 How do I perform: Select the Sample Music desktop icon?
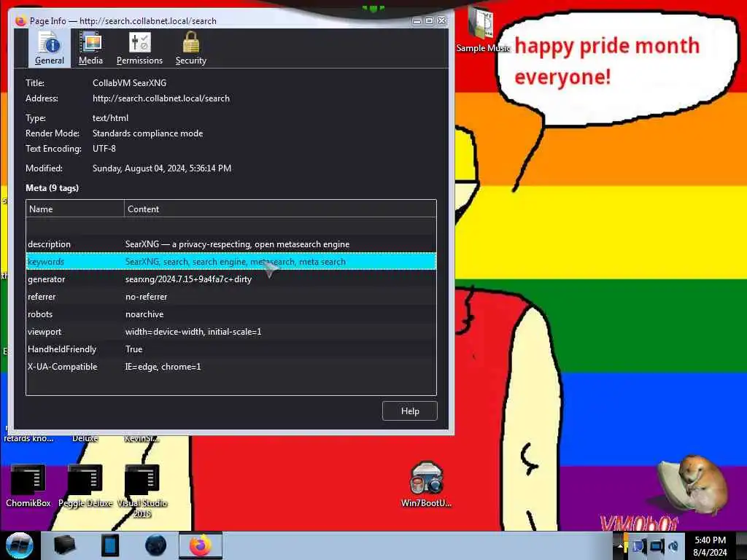(483, 29)
